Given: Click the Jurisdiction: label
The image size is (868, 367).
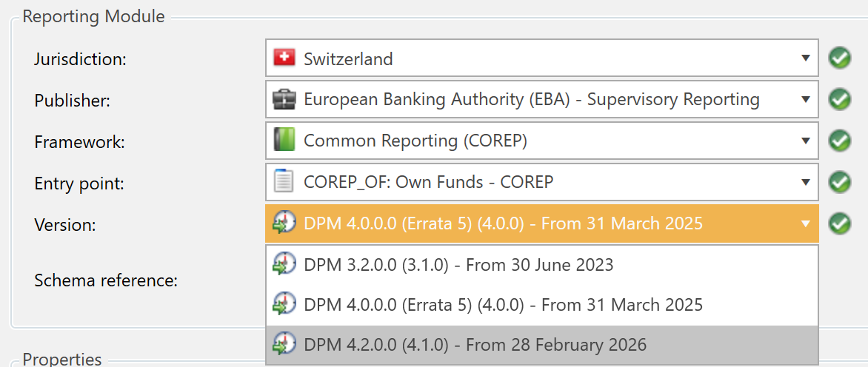Looking at the screenshot, I should pos(81,58).
